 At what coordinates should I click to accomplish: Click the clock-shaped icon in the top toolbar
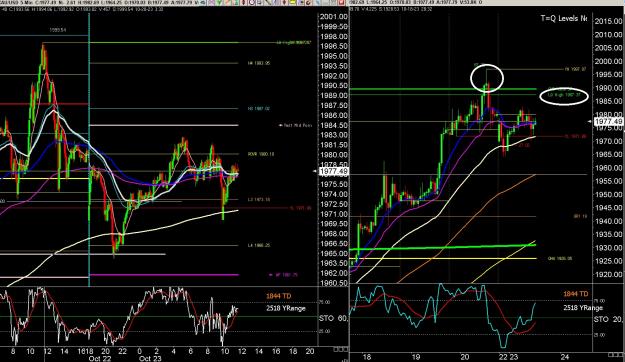(252, 2)
